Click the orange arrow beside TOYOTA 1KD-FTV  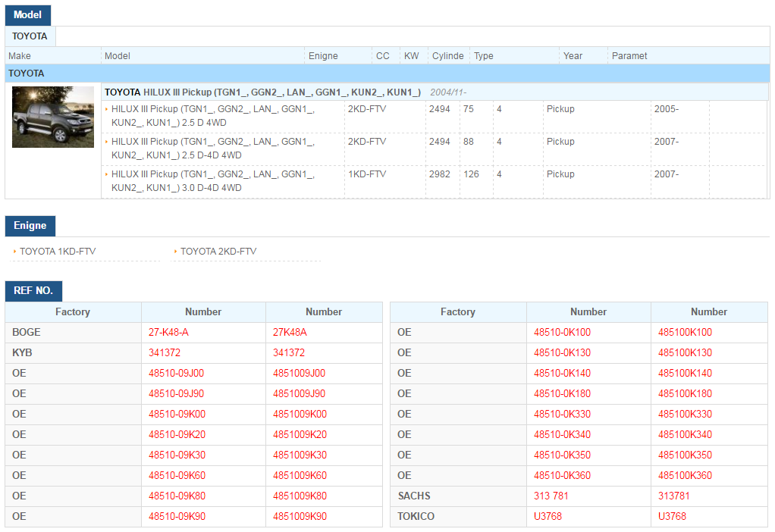pos(15,252)
